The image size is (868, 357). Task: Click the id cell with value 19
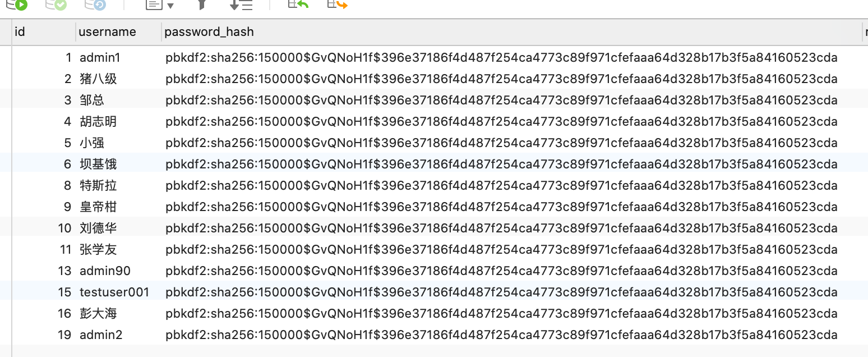point(44,335)
